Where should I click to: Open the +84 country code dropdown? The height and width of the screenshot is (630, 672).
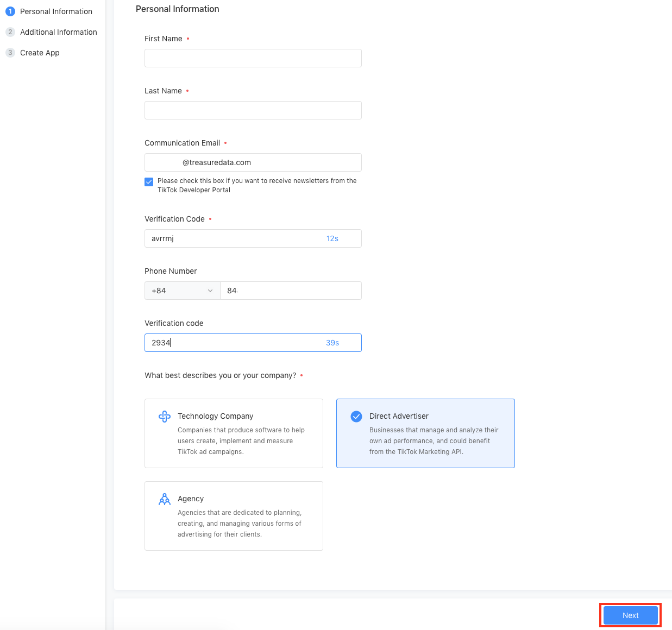point(182,291)
